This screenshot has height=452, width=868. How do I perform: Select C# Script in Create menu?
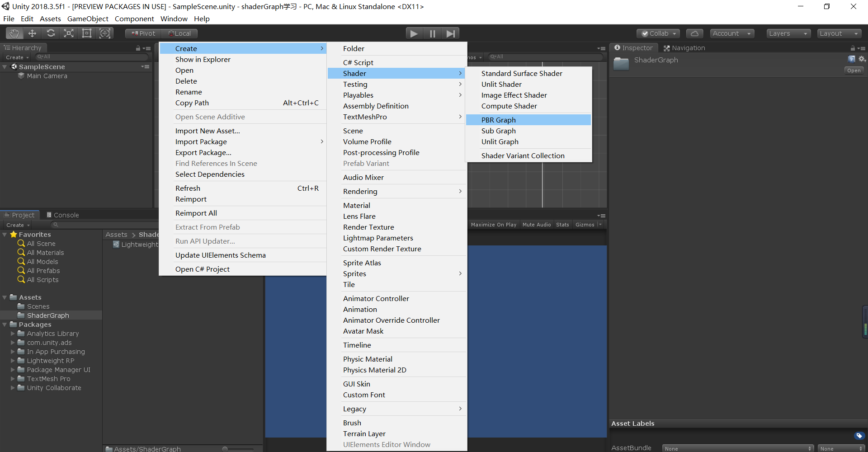[396, 62]
